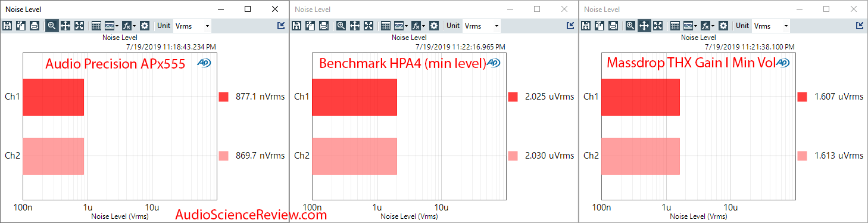Copy graph in Massdrop THX window
This screenshot has width=868, height=223.
click(x=600, y=26)
